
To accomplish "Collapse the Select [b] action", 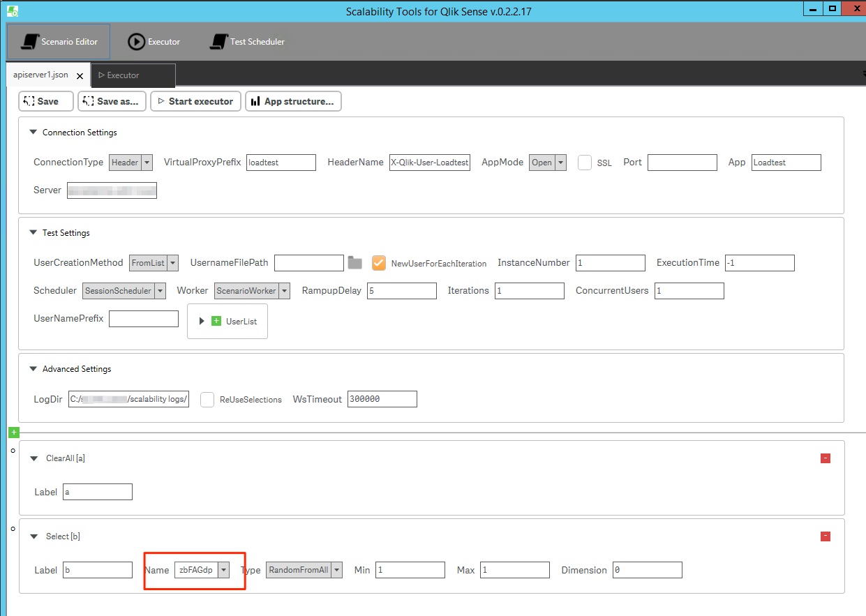I will click(33, 536).
